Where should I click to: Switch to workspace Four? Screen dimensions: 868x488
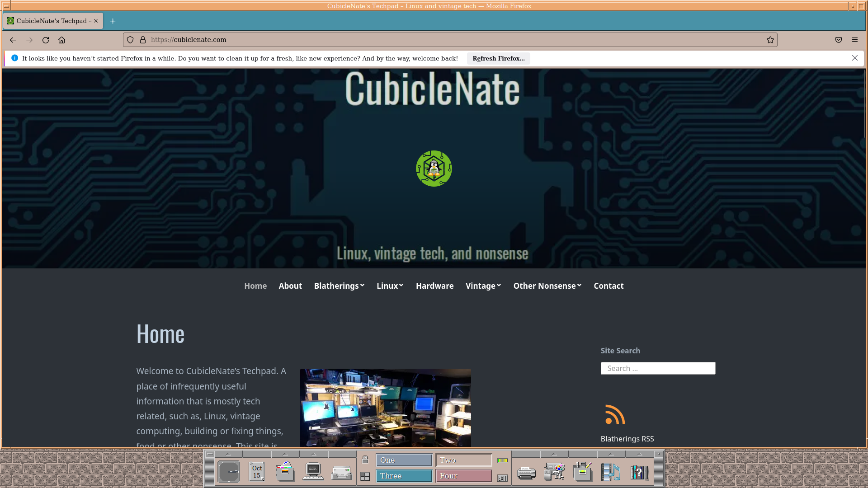coord(463,476)
